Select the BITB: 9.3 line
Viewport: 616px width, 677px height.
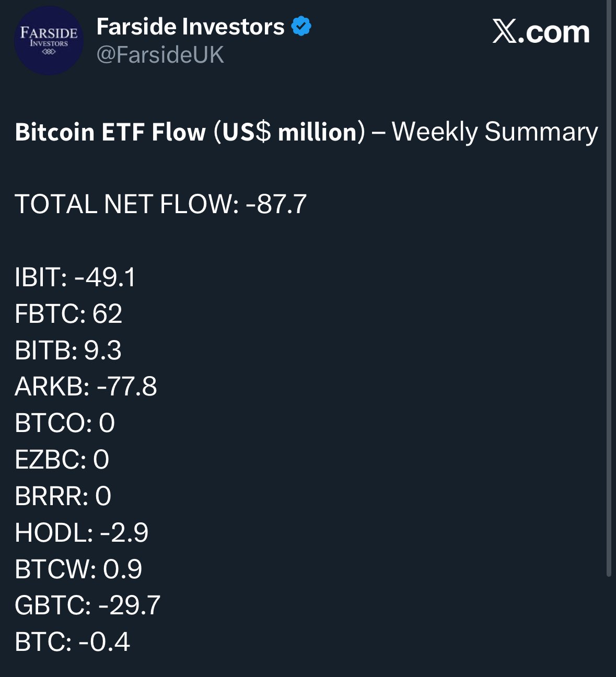point(68,350)
